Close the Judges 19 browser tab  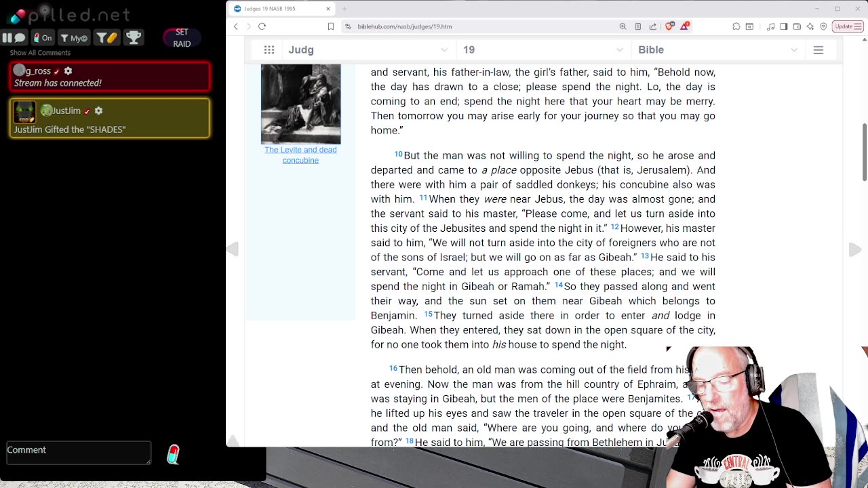coord(328,9)
